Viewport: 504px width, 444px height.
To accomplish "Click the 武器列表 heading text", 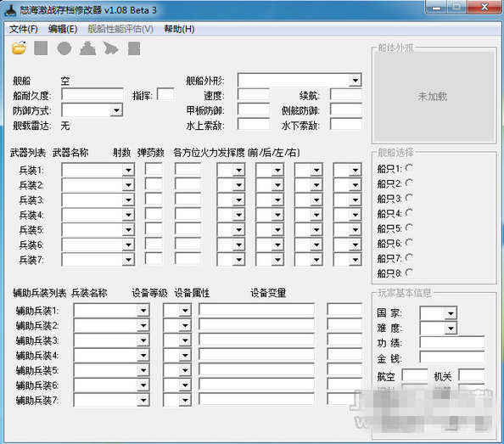I will (28, 153).
